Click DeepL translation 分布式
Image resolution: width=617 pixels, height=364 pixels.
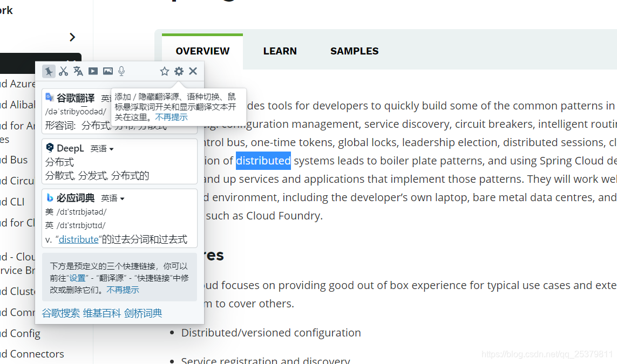coord(60,162)
